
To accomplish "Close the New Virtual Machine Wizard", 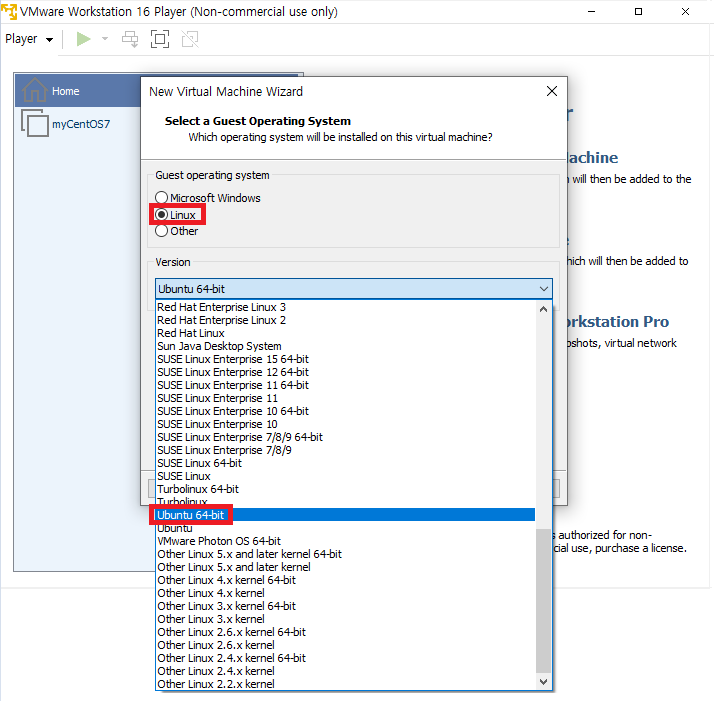I will 552,91.
